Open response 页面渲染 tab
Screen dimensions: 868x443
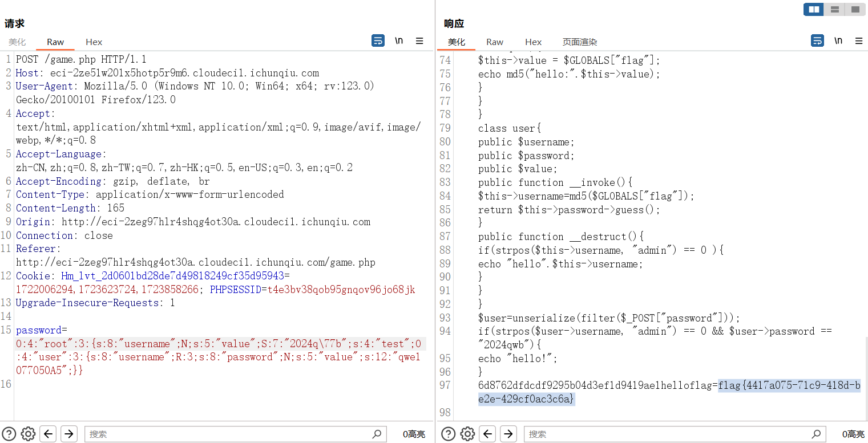coord(580,42)
